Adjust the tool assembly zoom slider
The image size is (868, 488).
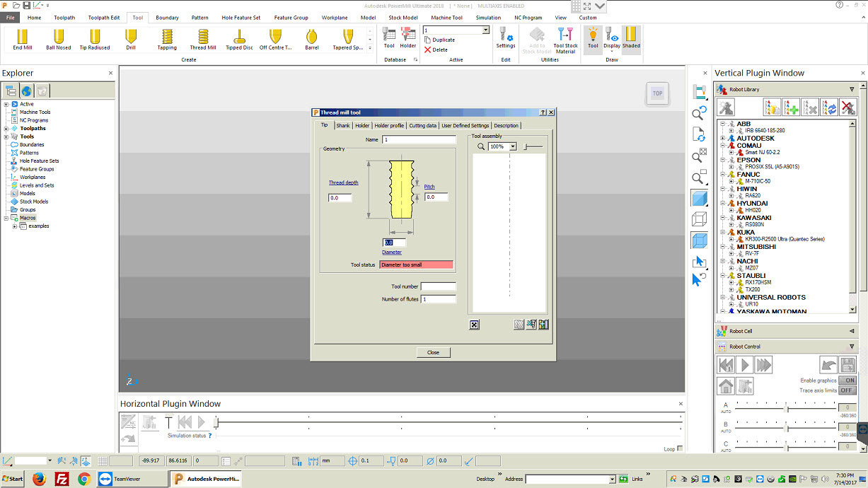point(533,146)
